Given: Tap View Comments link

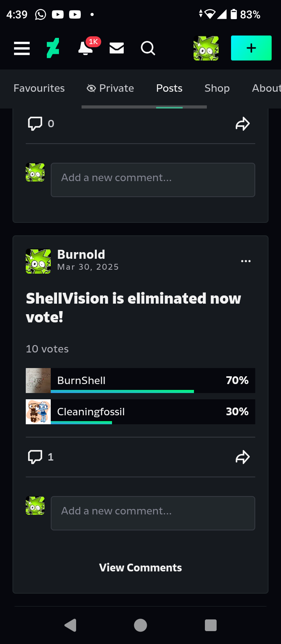Looking at the screenshot, I should point(140,568).
